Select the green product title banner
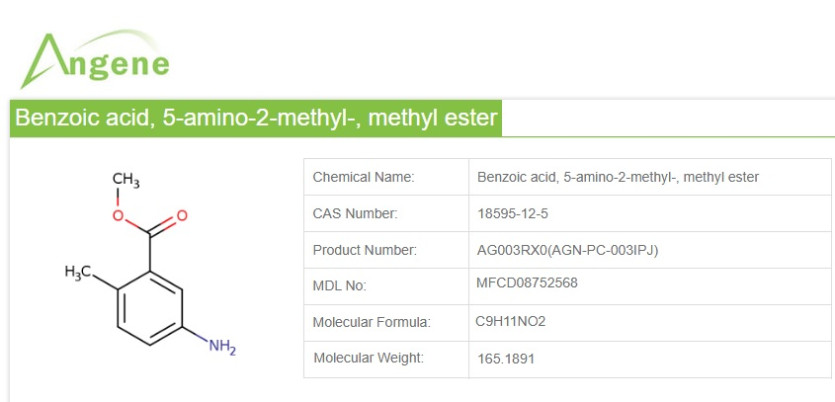The image size is (835, 402). point(255,119)
